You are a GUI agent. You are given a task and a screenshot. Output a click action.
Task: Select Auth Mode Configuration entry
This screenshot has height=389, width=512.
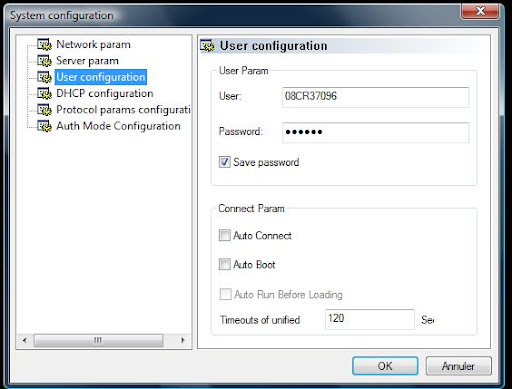pyautogui.click(x=118, y=126)
